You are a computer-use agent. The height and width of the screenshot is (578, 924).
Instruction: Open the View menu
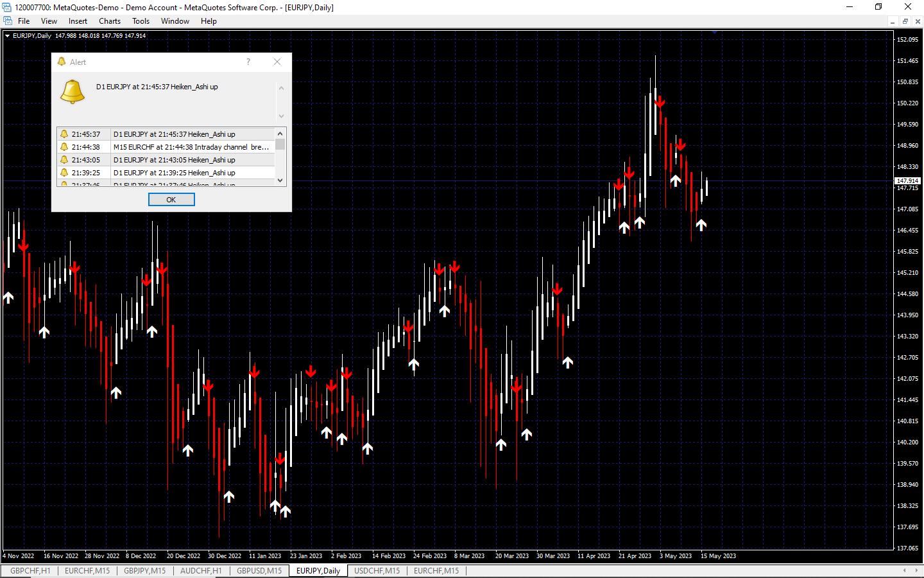tap(49, 21)
